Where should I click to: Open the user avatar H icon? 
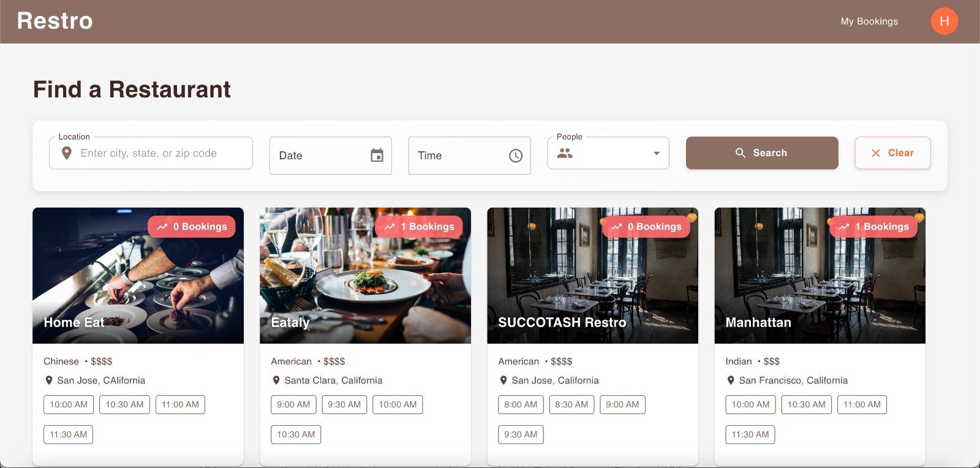944,21
